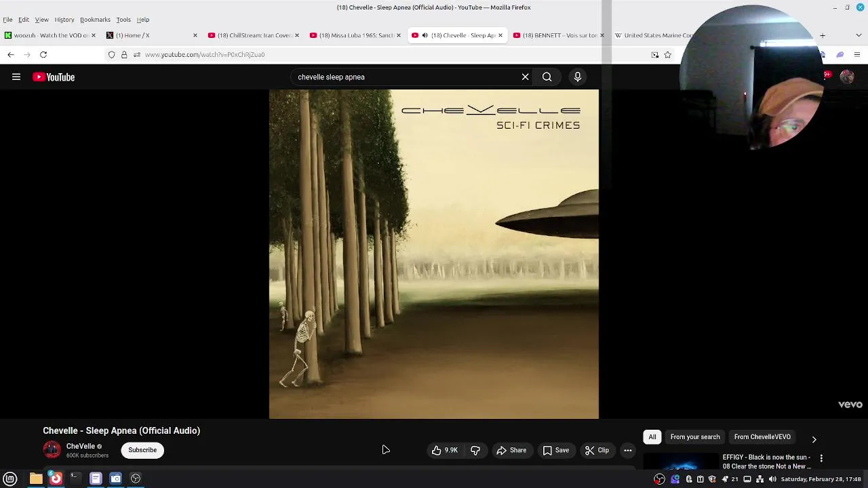This screenshot has height=488, width=868.
Task: Open the YouTube guide hamburger menu
Action: point(16,77)
